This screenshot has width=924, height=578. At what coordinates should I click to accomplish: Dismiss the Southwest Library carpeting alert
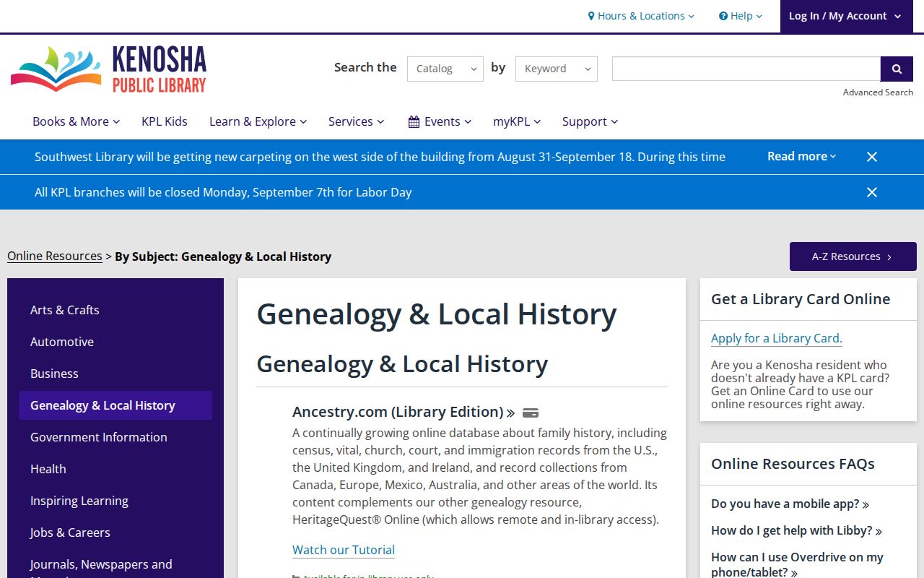(x=872, y=157)
